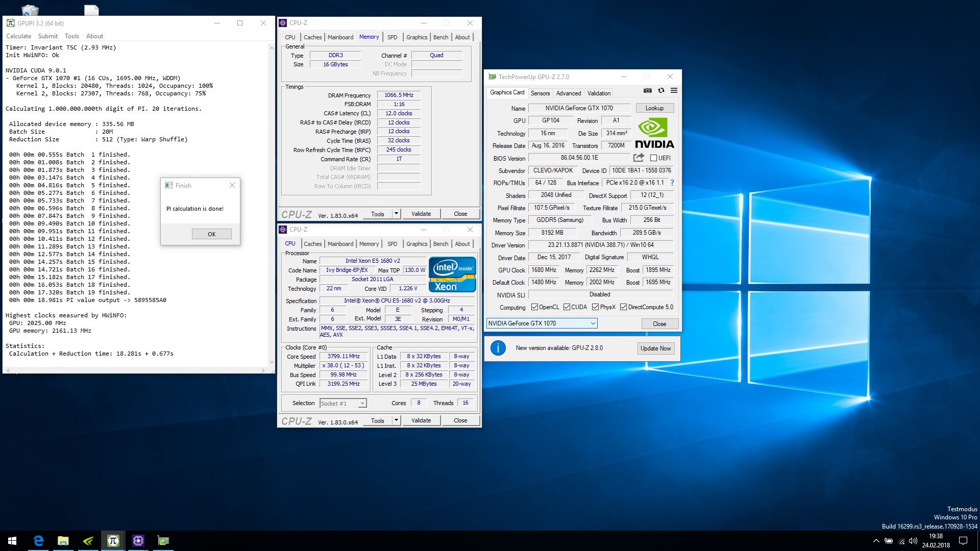Click the BIOS version share/export icon
Viewport: 980px width, 551px height.
tap(639, 158)
